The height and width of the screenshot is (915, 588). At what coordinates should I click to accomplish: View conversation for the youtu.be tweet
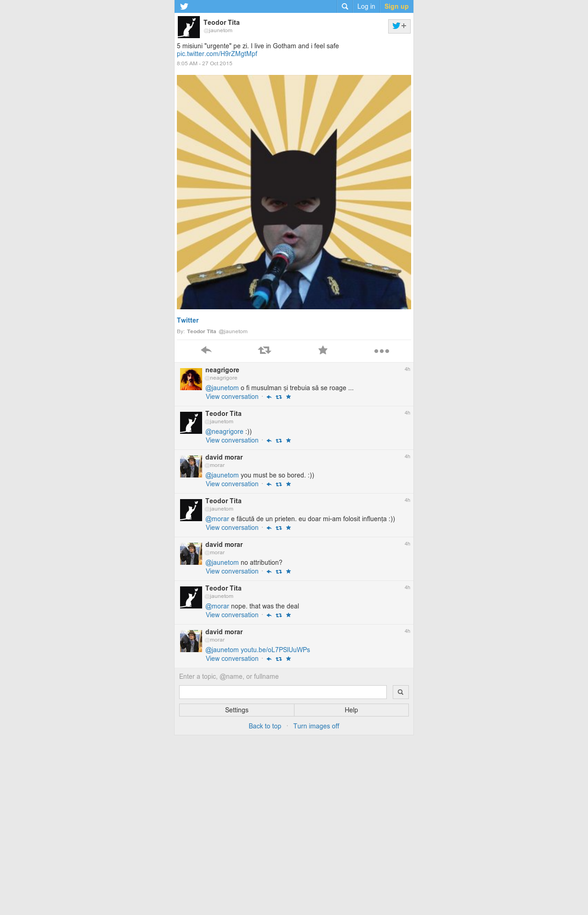coord(232,659)
